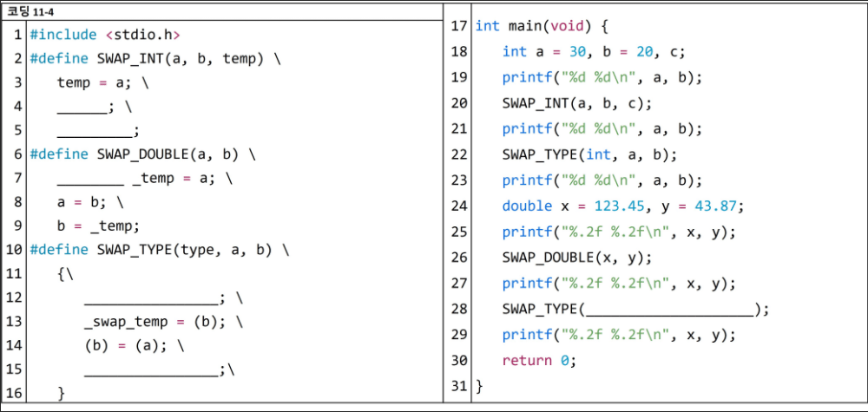Click the blank on line 4
The image size is (868, 412).
click(x=81, y=108)
